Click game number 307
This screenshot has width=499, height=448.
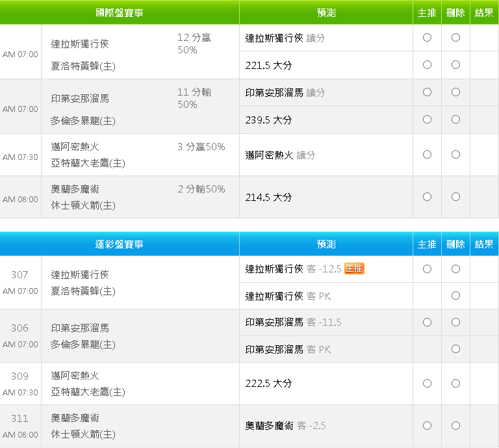(x=19, y=275)
